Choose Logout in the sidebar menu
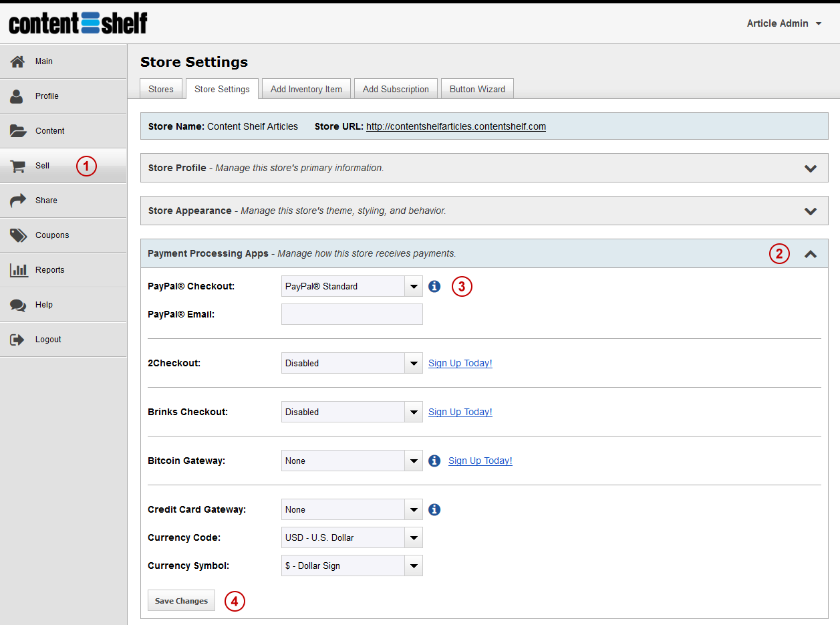 click(63, 340)
